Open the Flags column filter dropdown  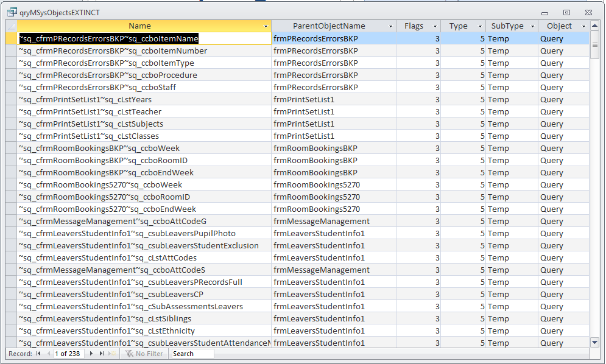(x=435, y=26)
